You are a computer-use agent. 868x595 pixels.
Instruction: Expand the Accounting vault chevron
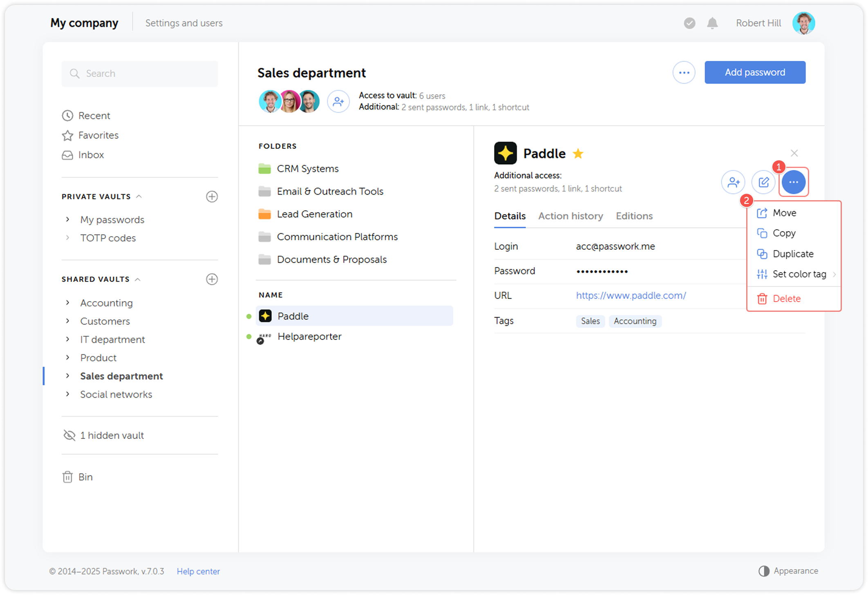[x=67, y=302]
